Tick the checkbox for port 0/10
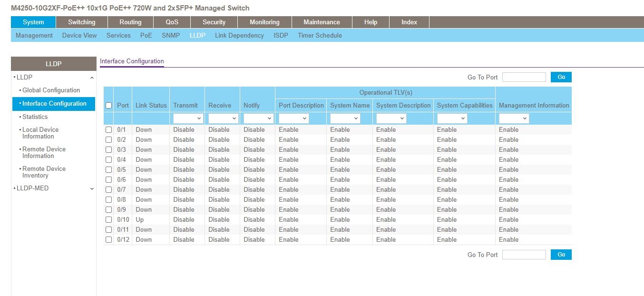Image resolution: width=644 pixels, height=296 pixels. click(108, 220)
